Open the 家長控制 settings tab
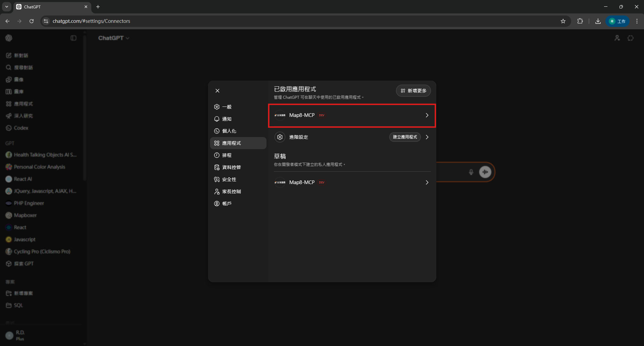 tap(238, 191)
